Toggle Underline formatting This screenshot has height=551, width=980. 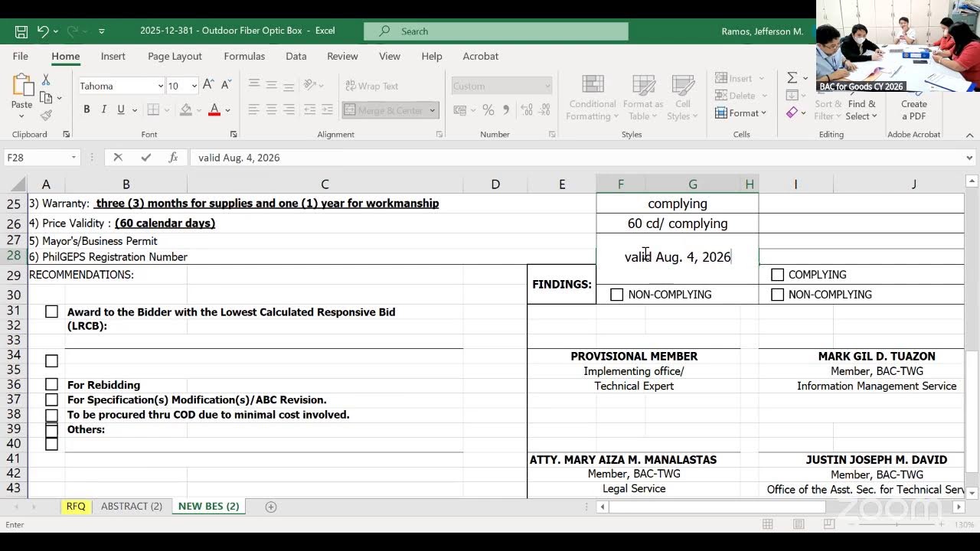coord(120,110)
